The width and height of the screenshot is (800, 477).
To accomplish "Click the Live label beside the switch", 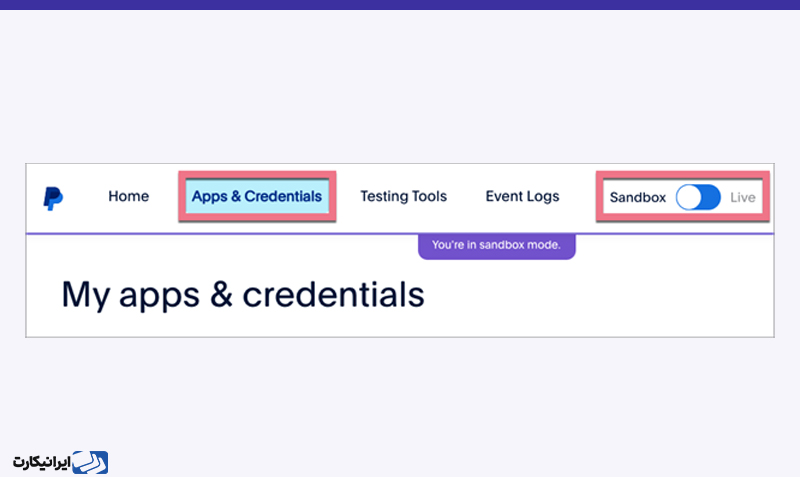I will [x=742, y=197].
